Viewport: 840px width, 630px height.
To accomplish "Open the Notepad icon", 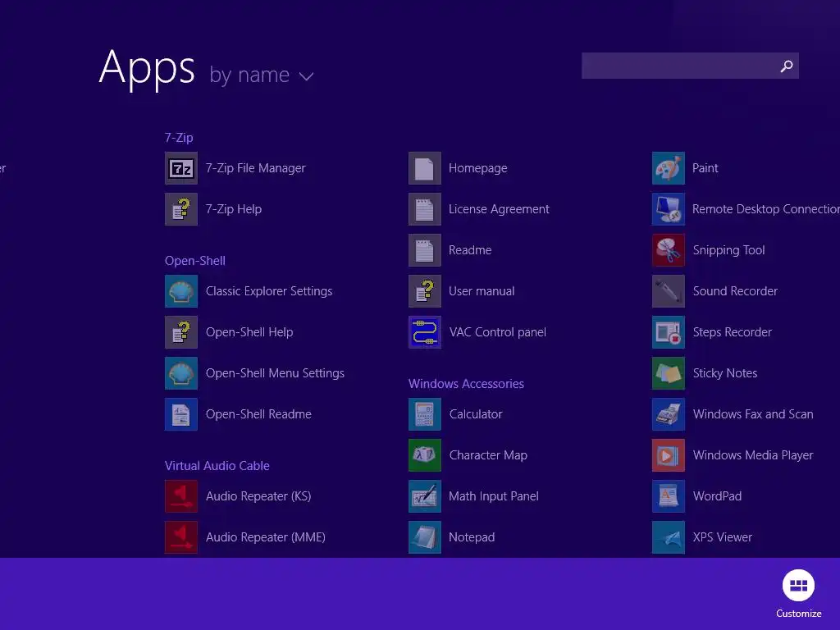I will pos(425,537).
